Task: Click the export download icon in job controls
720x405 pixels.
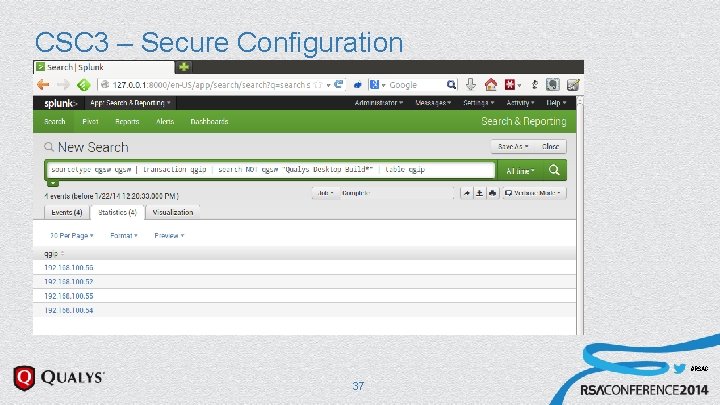Action: (x=479, y=193)
